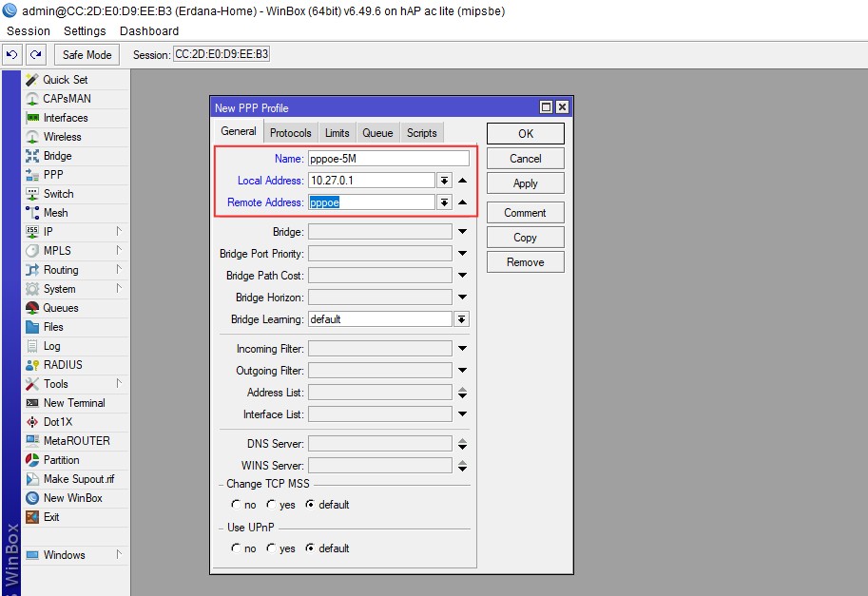This screenshot has width=868, height=596.
Task: Open the Settings menu
Action: tap(85, 31)
